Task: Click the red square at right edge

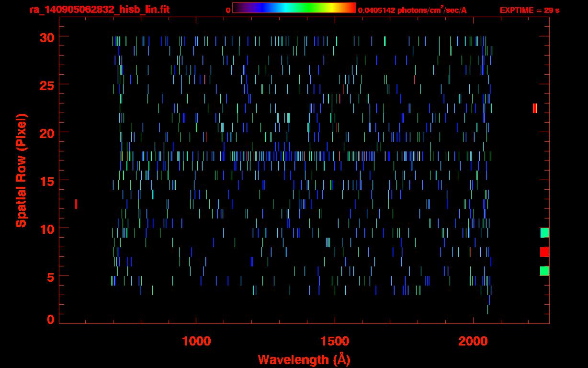Action: click(x=544, y=252)
